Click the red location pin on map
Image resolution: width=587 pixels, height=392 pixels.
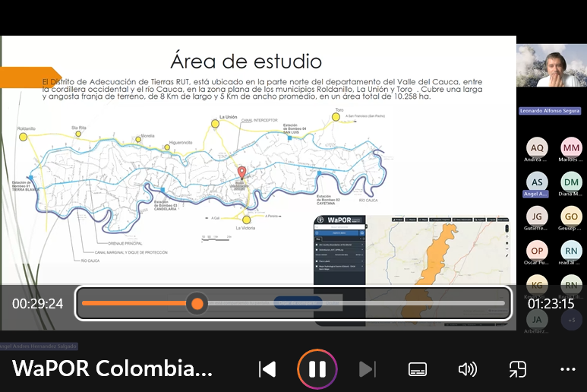(242, 172)
